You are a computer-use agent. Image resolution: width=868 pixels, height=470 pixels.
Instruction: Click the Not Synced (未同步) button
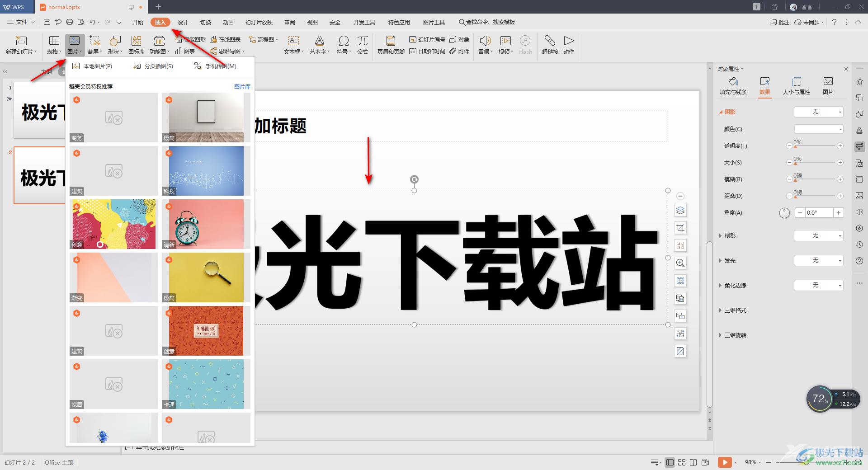pos(809,22)
